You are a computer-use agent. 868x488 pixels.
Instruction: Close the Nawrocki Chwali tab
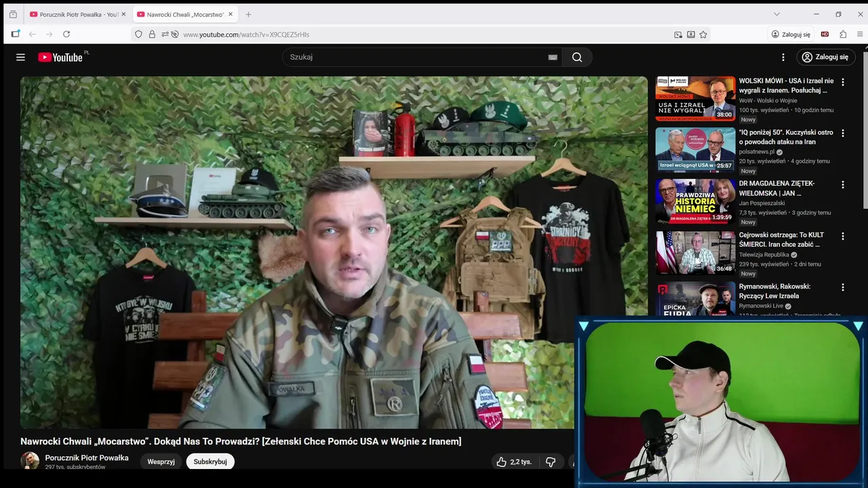pos(231,14)
